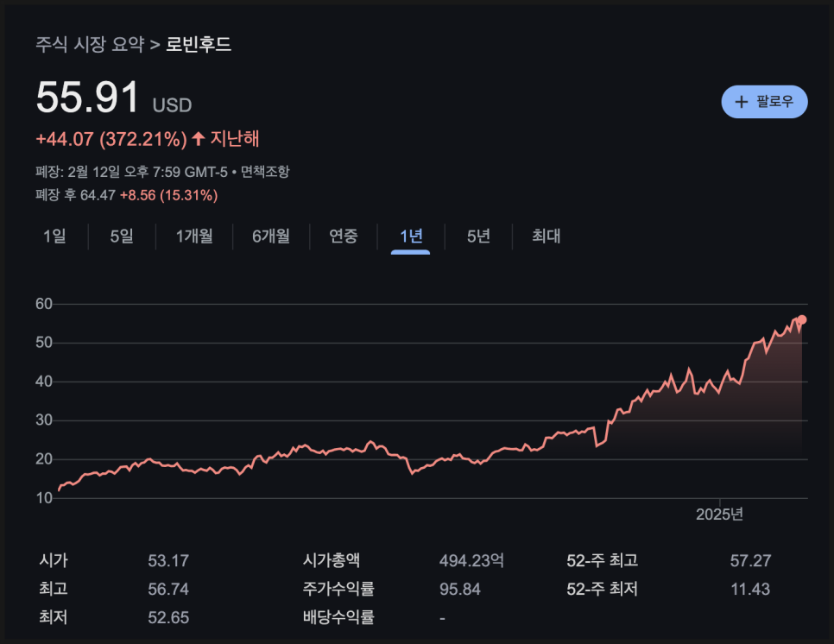Select the 1일 time range tab
This screenshot has width=834, height=644.
click(54, 237)
